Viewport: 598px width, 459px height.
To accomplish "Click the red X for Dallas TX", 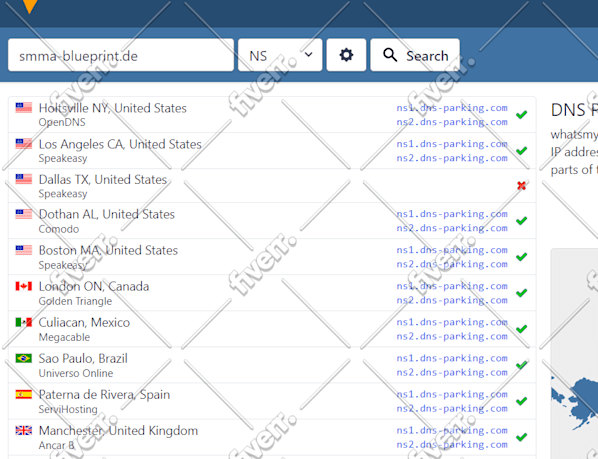I will coord(521,186).
